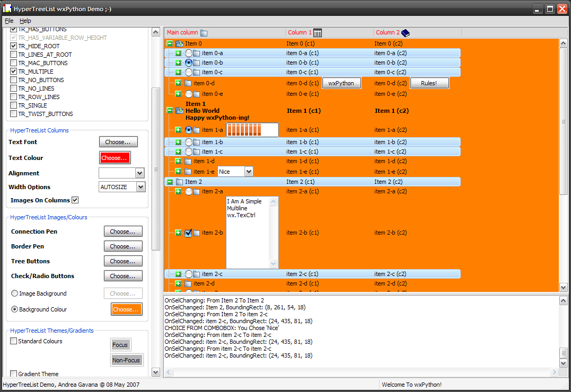
Task: Open the File menu
Action: coord(9,21)
